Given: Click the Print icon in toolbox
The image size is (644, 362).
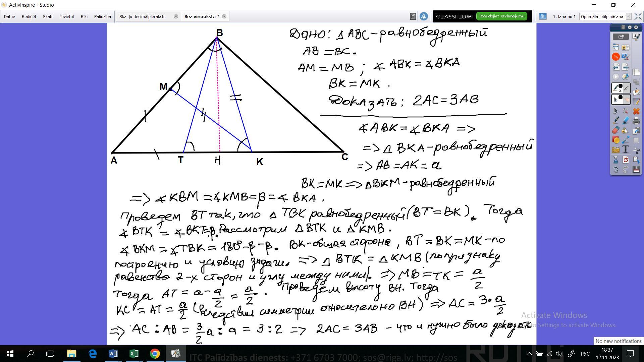Looking at the screenshot, I should [x=636, y=121].
